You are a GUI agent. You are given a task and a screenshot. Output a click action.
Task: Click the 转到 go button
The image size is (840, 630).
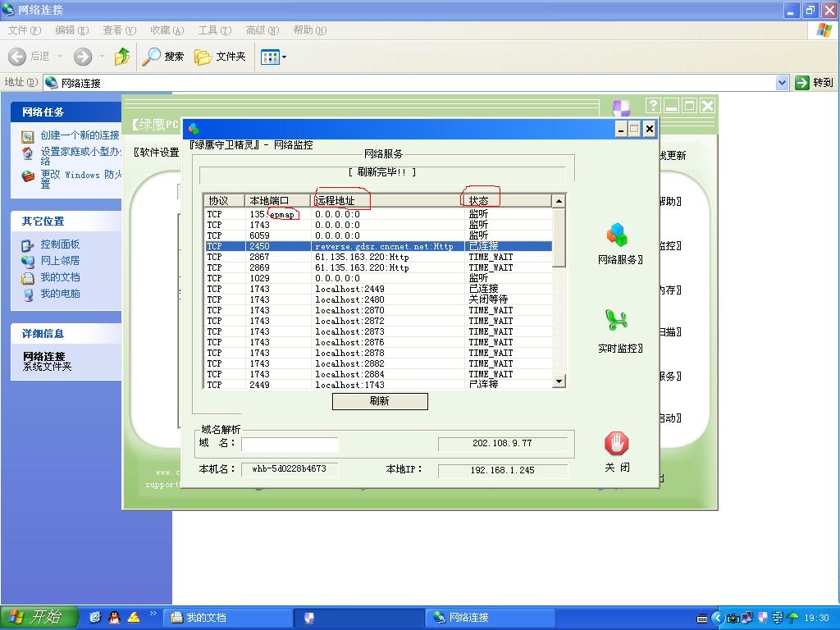815,83
